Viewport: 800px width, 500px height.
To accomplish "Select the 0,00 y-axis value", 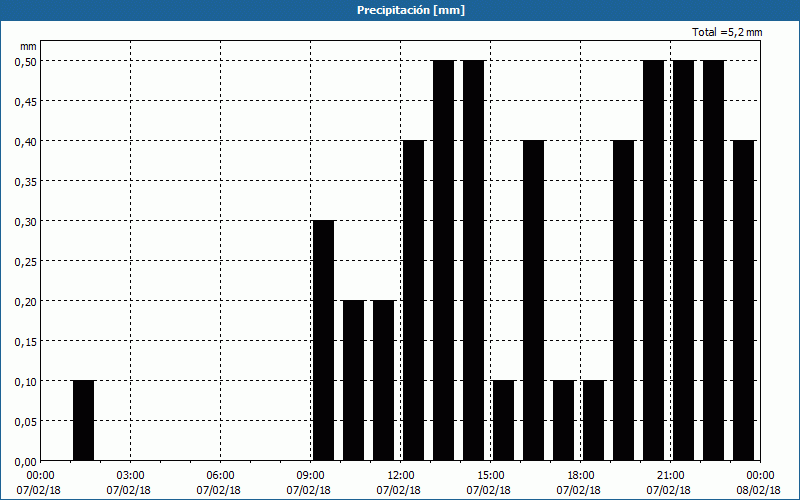I will coord(25,462).
